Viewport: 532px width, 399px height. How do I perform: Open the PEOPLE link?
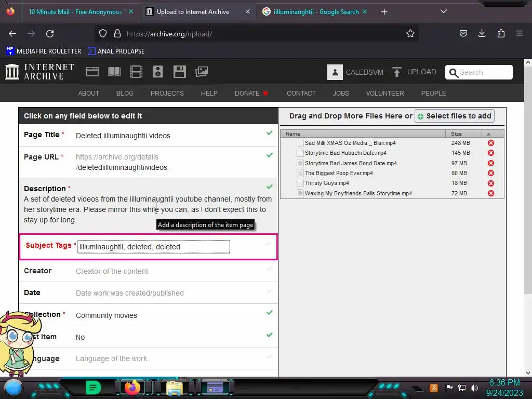point(434,94)
